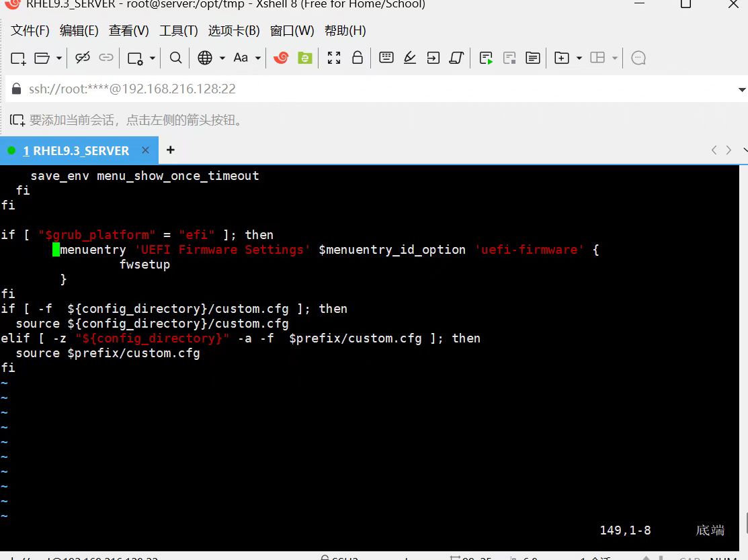Image resolution: width=748 pixels, height=560 pixels.
Task: Lock the screen using the padlock icon
Action: (x=357, y=58)
